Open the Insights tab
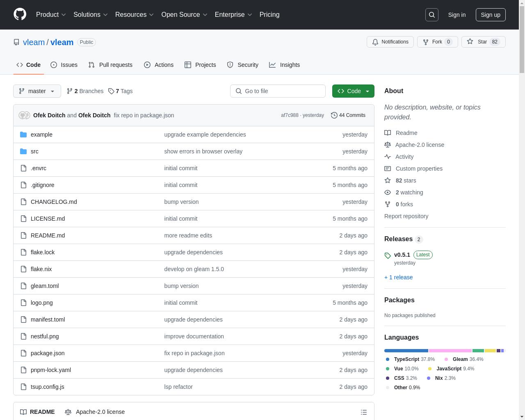The width and height of the screenshot is (525, 420). click(285, 65)
